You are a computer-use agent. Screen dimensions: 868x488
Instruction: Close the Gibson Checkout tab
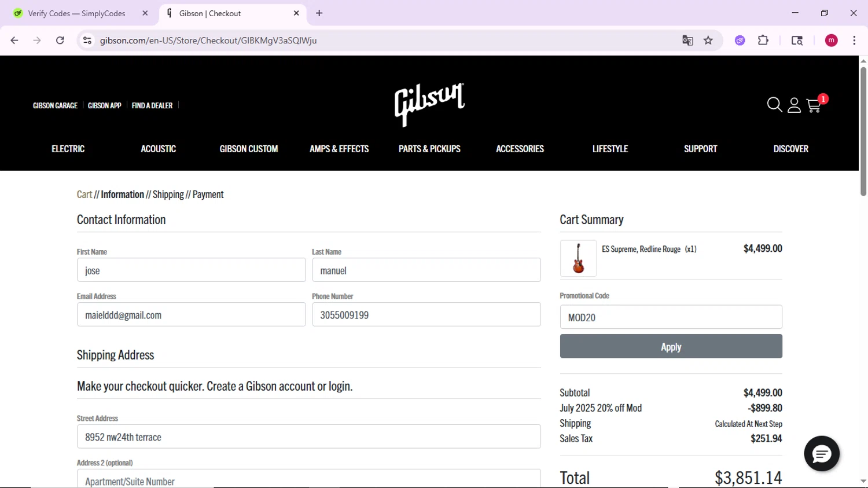296,13
